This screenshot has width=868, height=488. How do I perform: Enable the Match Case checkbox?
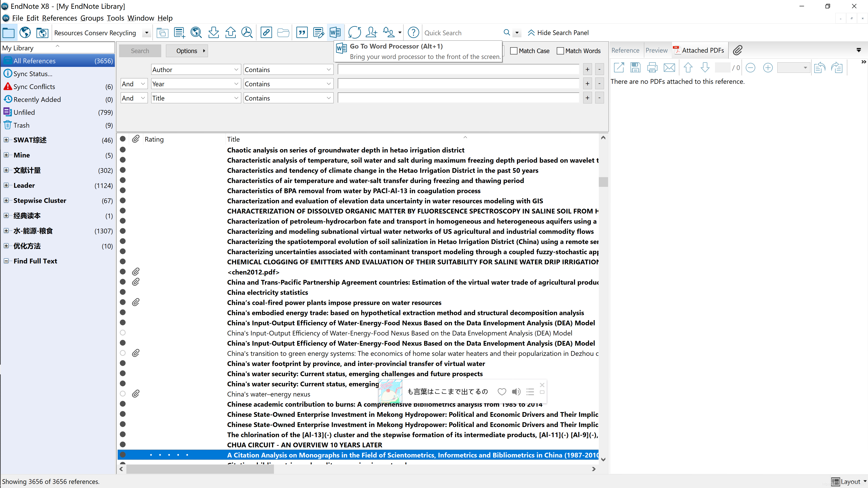pyautogui.click(x=514, y=51)
